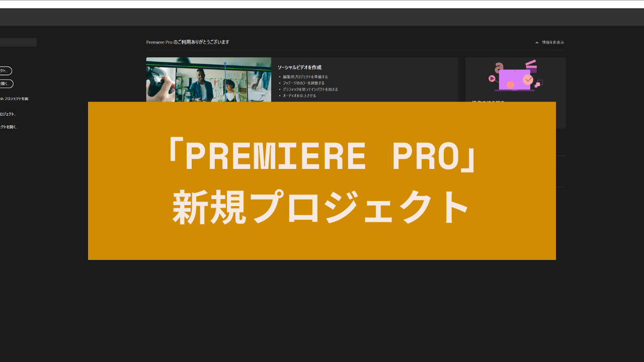Click the rounded new project button ending クト…
This screenshot has height=362, width=644.
click(6, 71)
